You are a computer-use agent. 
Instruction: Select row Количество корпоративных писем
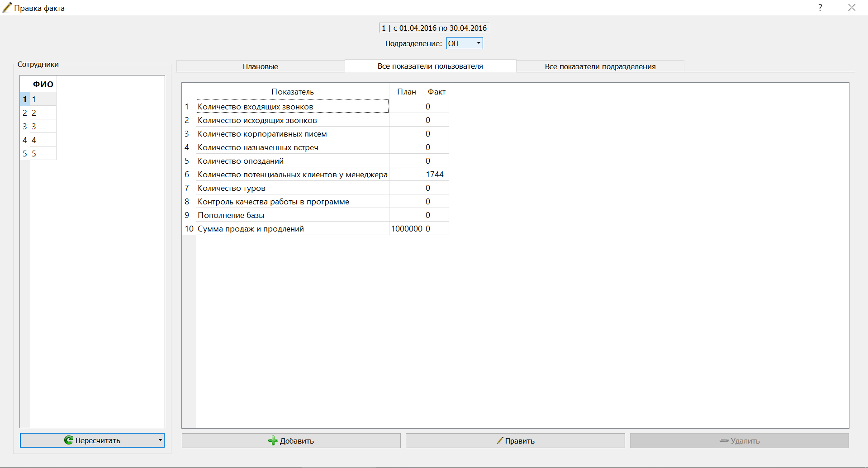(293, 134)
